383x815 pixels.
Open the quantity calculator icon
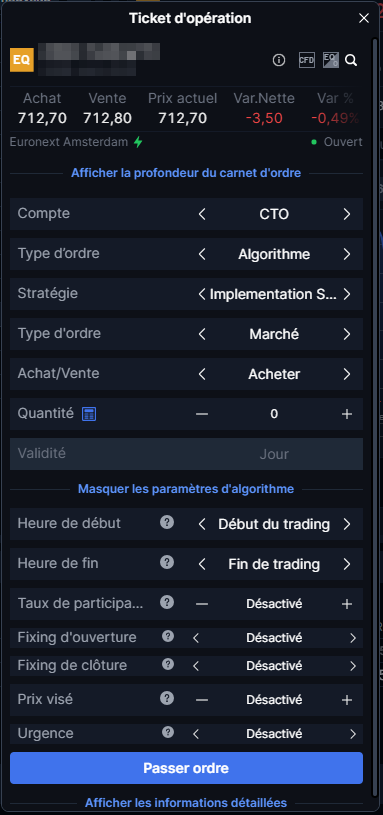89,414
